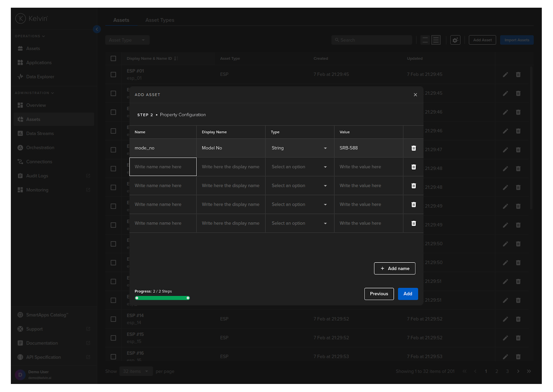Switch to the compact list density view

click(425, 40)
